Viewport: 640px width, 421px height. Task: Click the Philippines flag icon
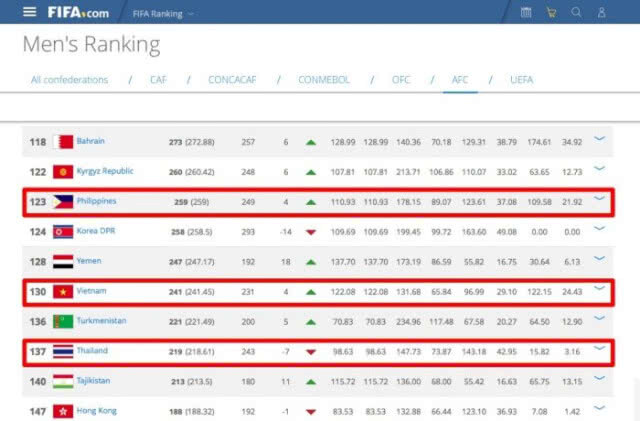[x=63, y=202]
